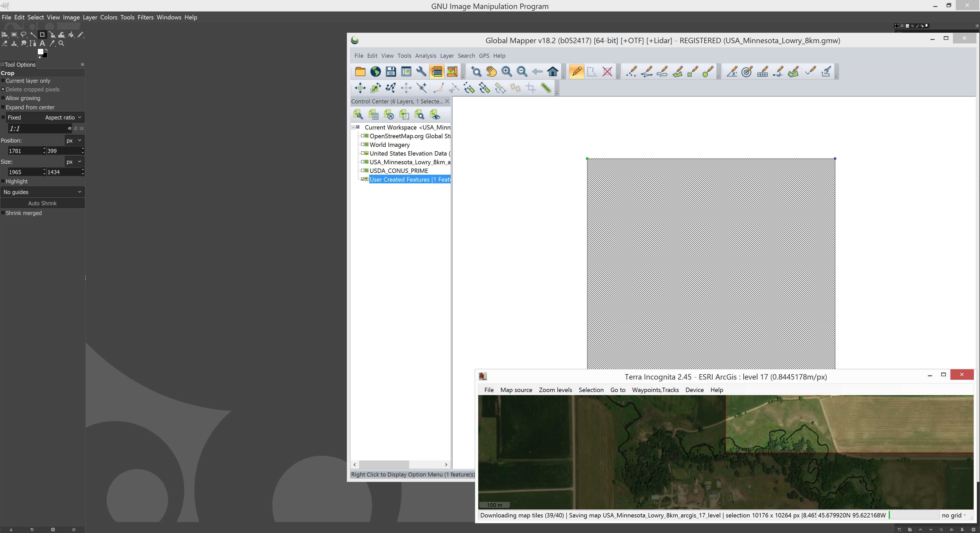Click the Auto Shrink button
This screenshot has width=980, height=533.
tap(42, 203)
